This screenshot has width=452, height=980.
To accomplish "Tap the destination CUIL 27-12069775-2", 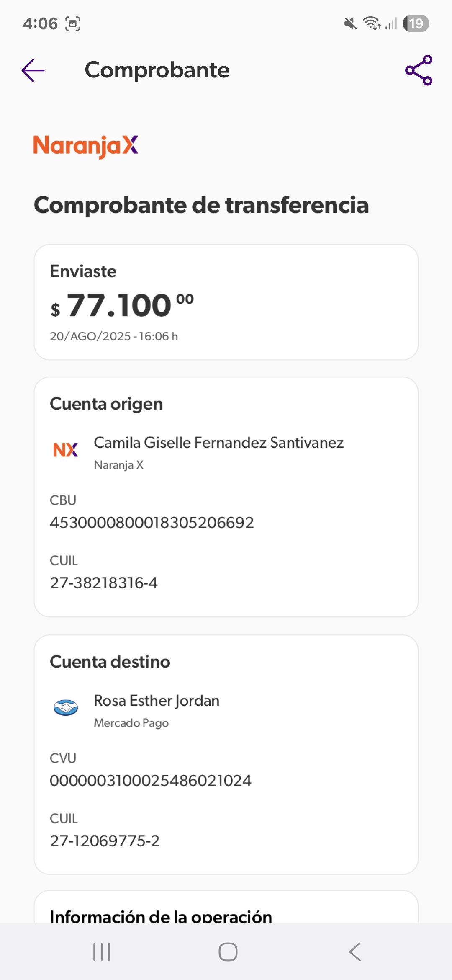I will click(105, 841).
